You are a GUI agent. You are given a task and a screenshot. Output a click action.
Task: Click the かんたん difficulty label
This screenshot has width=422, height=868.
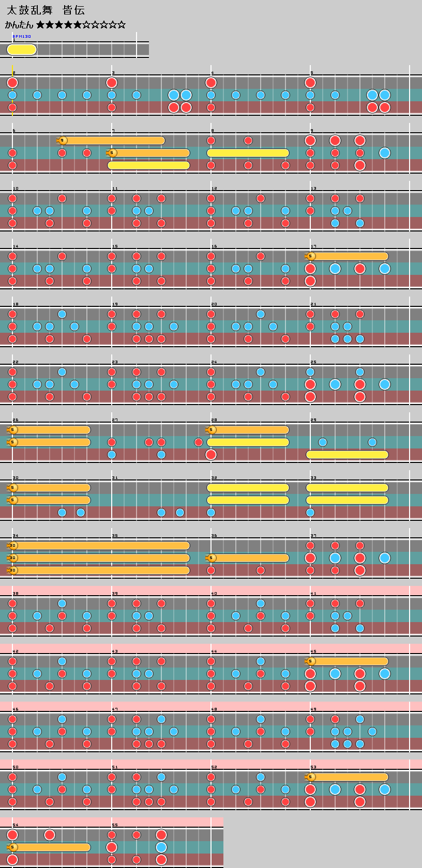coord(19,25)
